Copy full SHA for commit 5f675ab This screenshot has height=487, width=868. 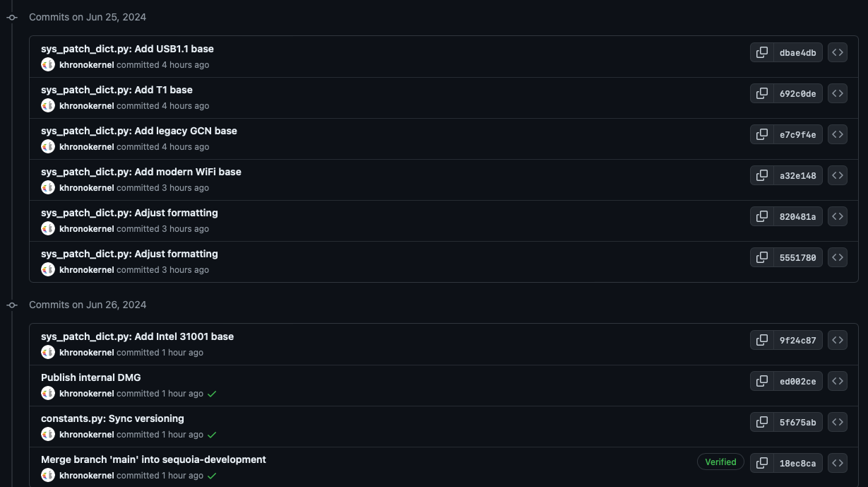click(762, 422)
